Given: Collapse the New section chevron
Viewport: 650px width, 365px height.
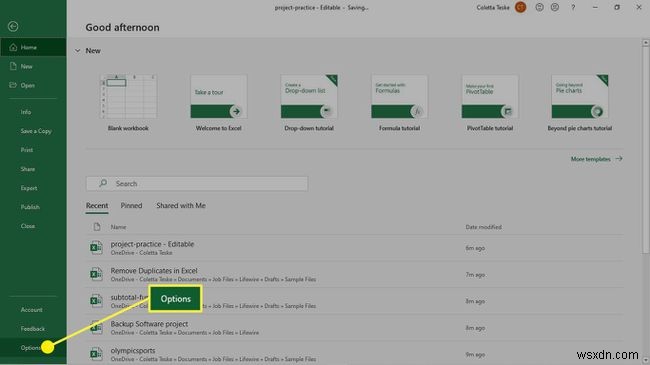Looking at the screenshot, I should click(78, 51).
